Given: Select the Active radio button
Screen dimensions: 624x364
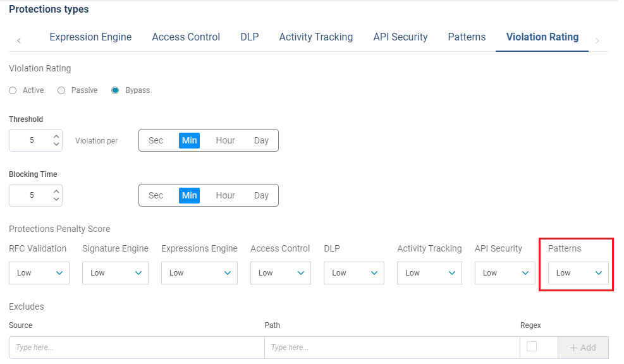Looking at the screenshot, I should click(13, 90).
